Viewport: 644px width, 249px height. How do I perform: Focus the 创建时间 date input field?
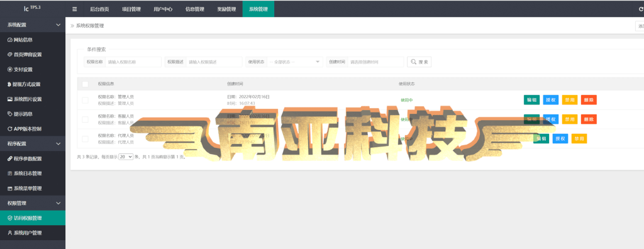375,62
